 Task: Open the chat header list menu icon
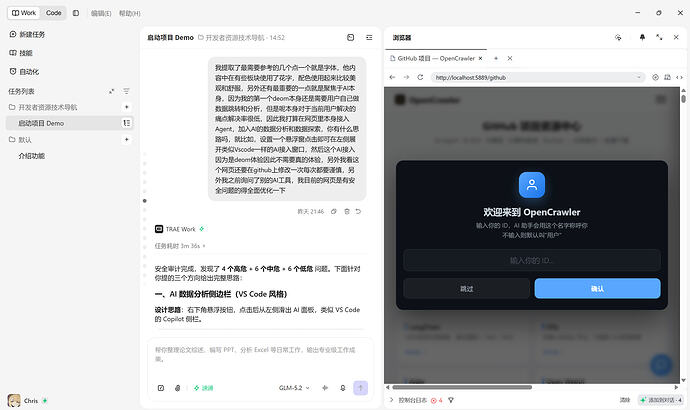(x=369, y=37)
